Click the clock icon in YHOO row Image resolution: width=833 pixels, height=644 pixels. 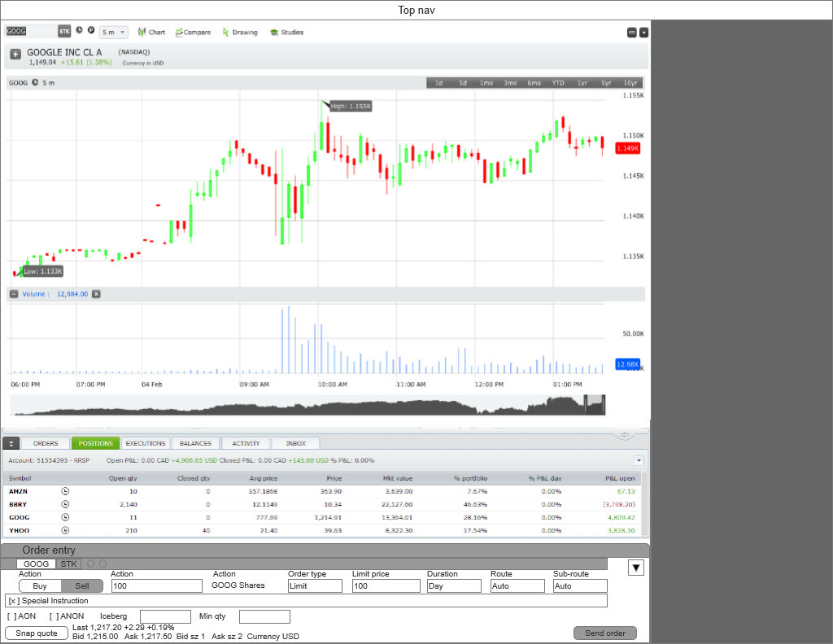pyautogui.click(x=66, y=530)
